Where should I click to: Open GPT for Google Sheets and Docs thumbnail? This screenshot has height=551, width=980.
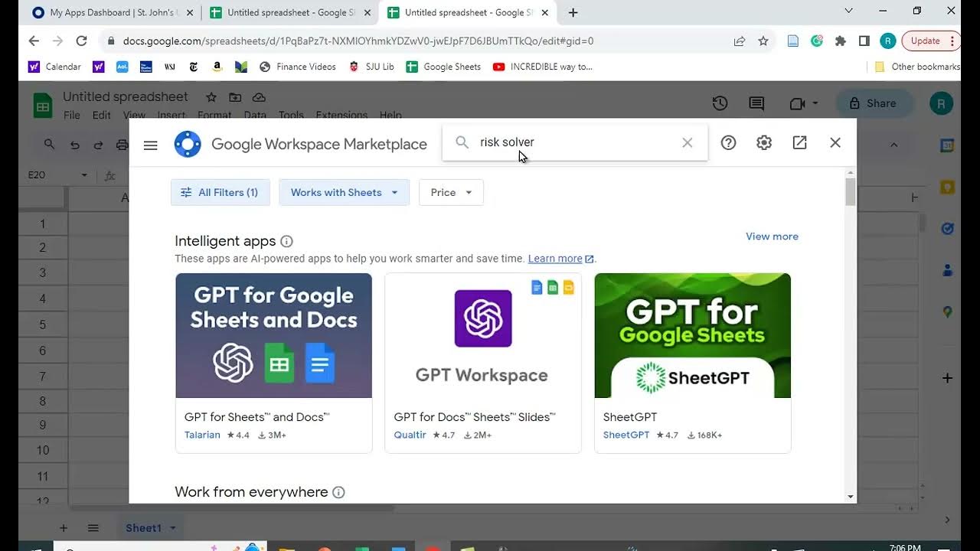(273, 335)
